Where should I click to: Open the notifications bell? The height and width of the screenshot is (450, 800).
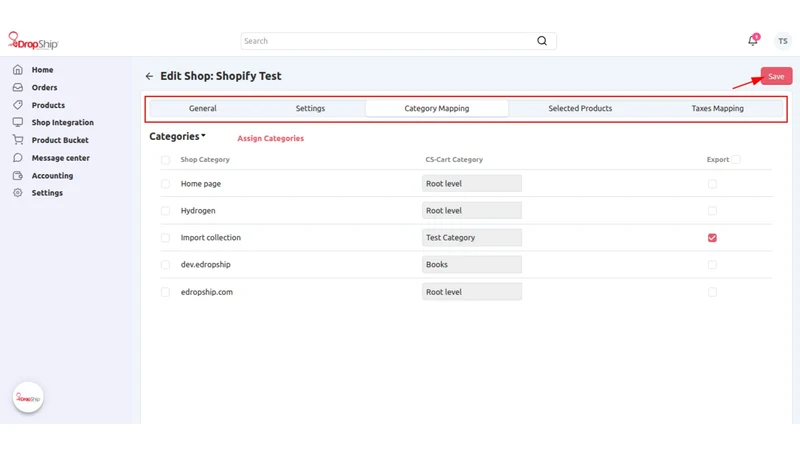753,41
